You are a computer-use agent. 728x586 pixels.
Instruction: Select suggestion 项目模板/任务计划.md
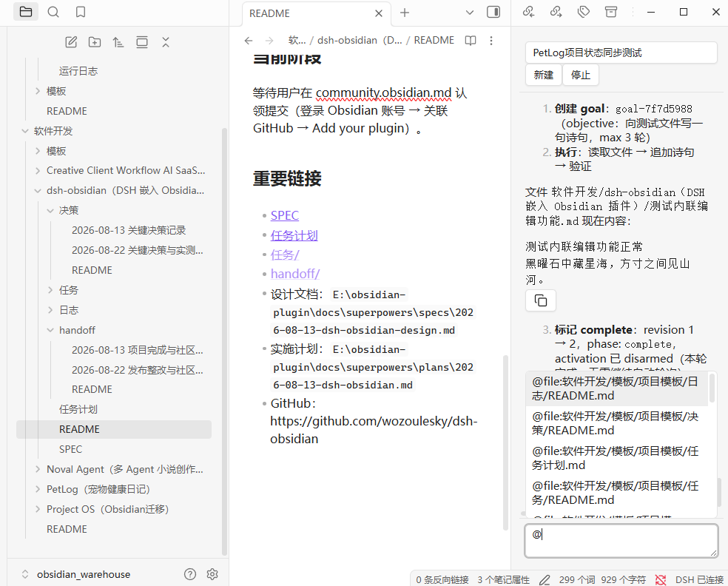point(617,458)
